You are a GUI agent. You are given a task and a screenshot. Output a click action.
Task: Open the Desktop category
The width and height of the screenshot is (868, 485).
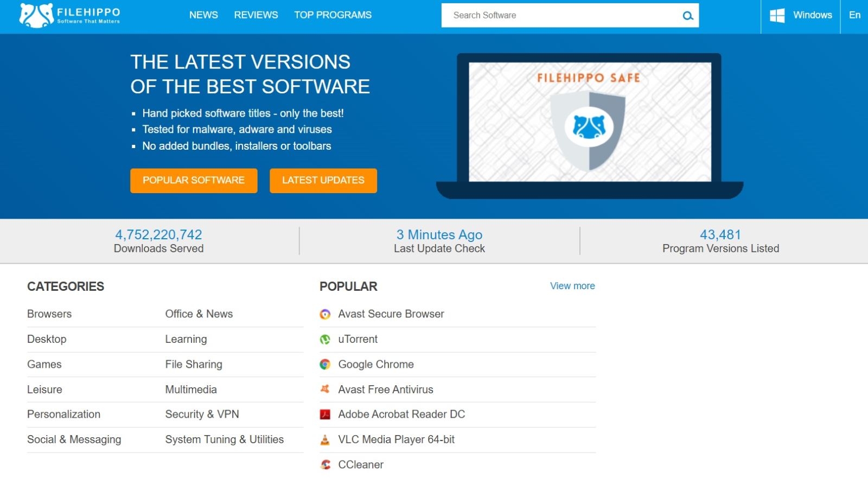click(47, 339)
